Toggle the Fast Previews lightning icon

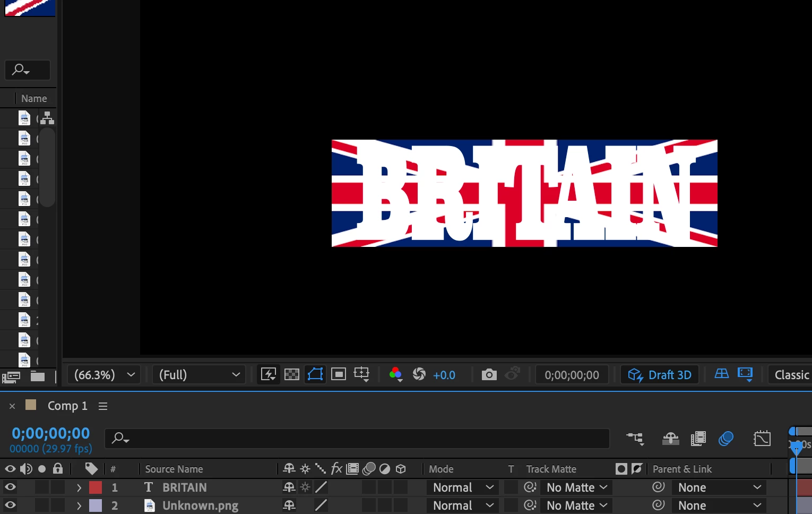click(x=269, y=375)
